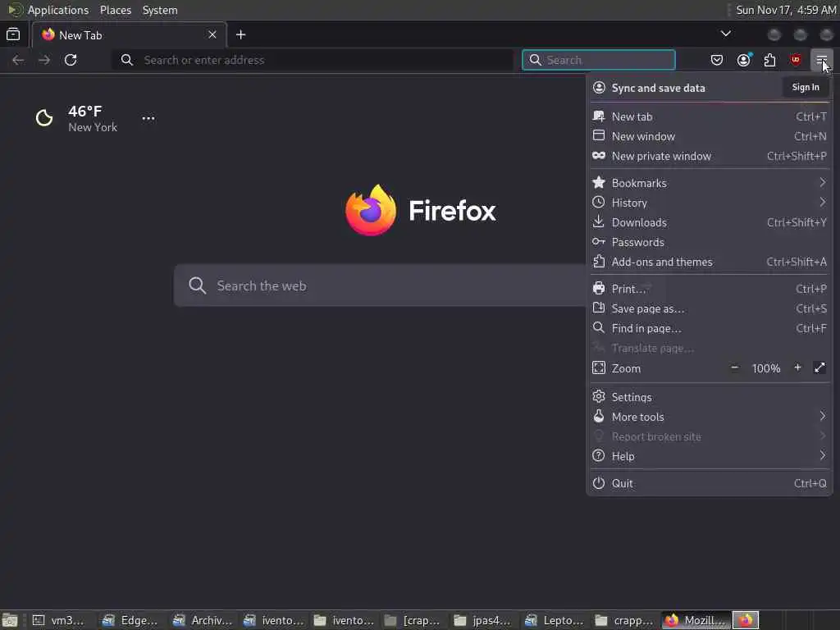Expand the More tools submenu

710,417
